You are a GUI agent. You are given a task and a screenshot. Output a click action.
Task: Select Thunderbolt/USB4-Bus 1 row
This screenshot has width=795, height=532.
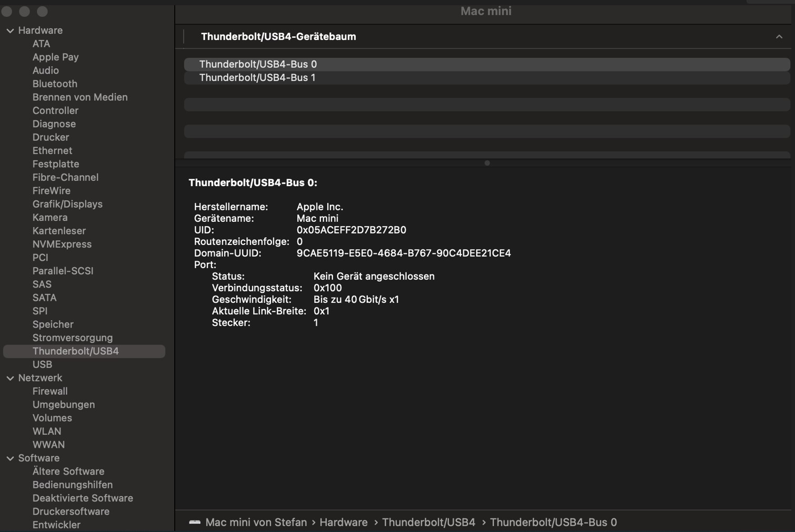(x=487, y=78)
